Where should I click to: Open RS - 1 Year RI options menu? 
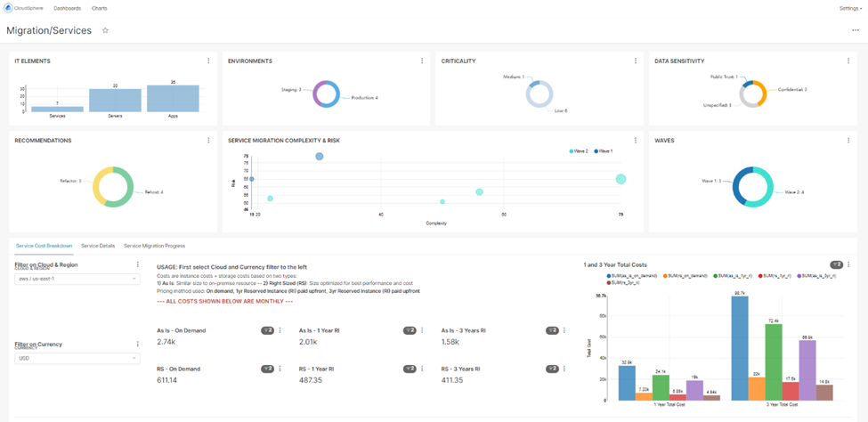point(422,369)
